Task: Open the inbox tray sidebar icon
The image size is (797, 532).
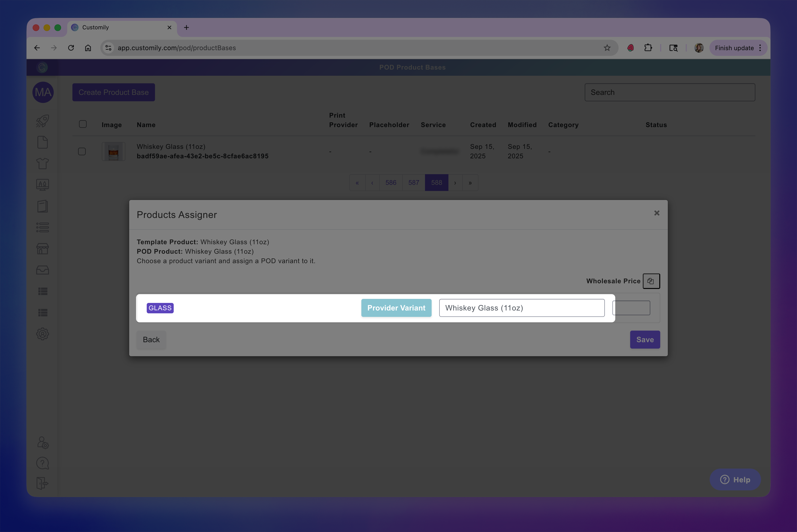Action: 42,270
